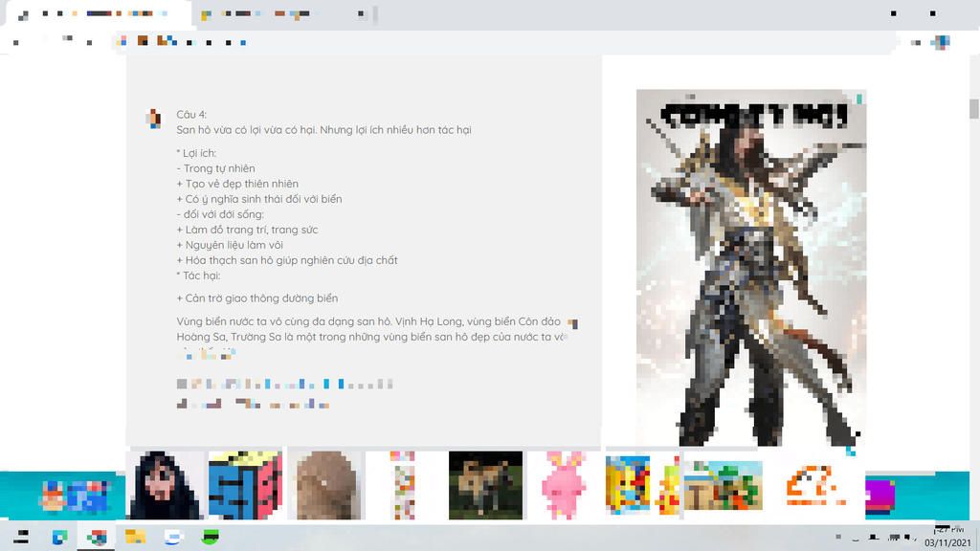Open the Rubik's cube thumbnail
Screen dimensions: 980x551
click(x=245, y=485)
